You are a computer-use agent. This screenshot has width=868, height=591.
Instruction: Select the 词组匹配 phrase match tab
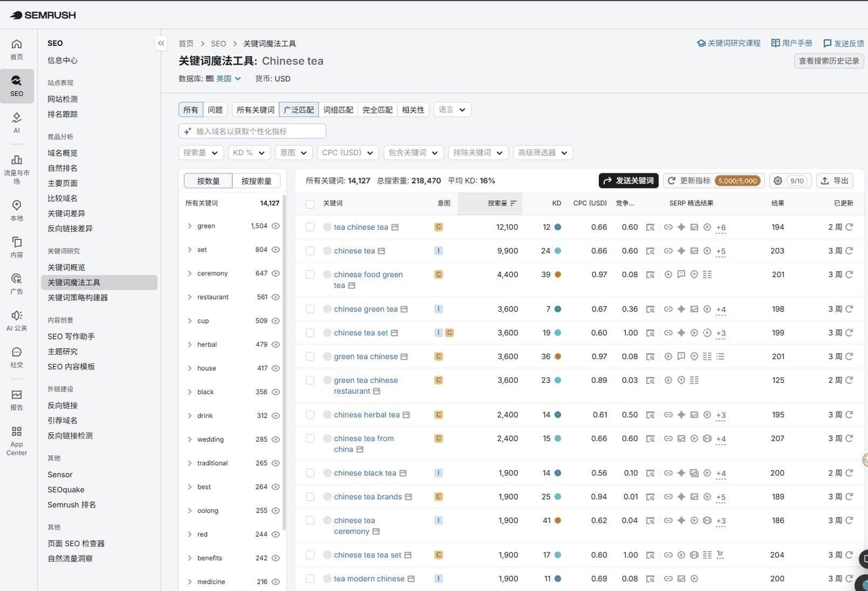point(338,110)
